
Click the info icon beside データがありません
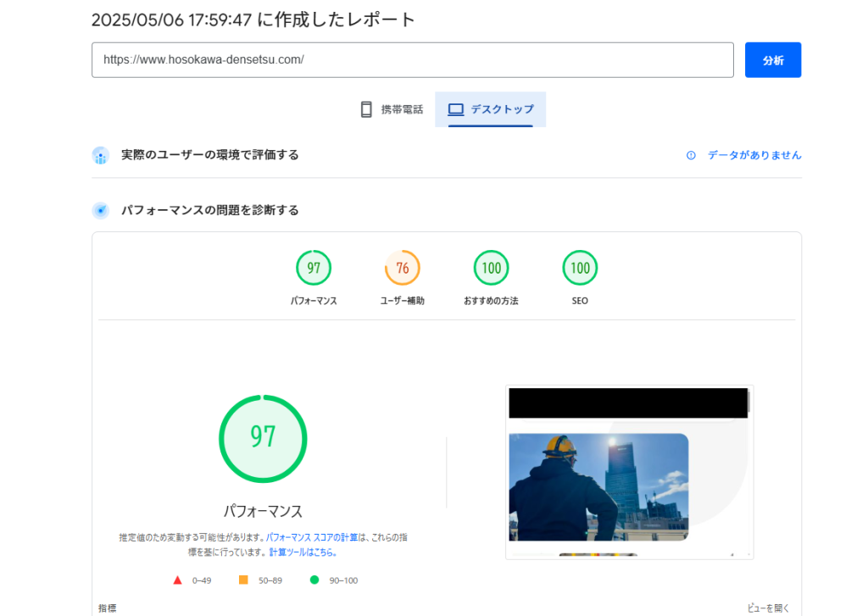click(691, 156)
